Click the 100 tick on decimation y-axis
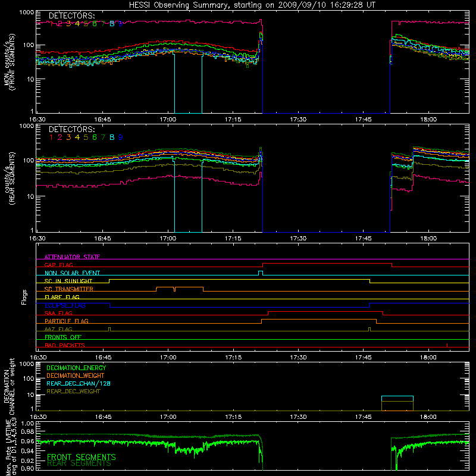This screenshot has width=476, height=476. click(29, 378)
